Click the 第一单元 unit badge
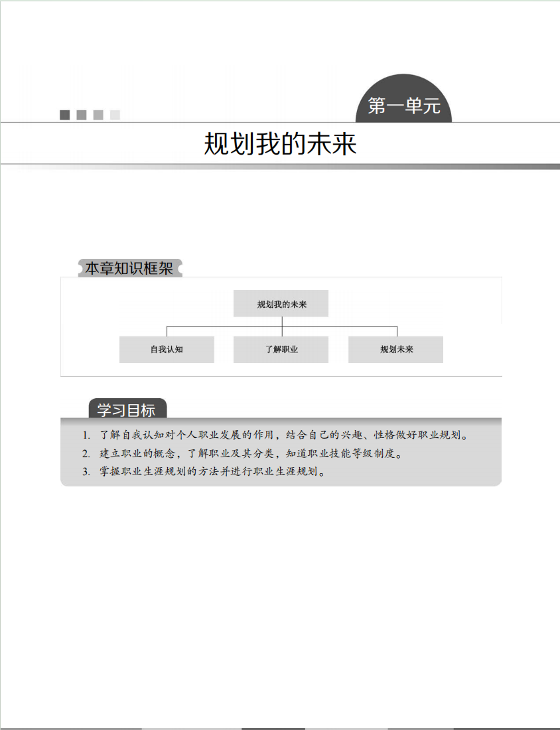This screenshot has height=730, width=560. point(403,99)
